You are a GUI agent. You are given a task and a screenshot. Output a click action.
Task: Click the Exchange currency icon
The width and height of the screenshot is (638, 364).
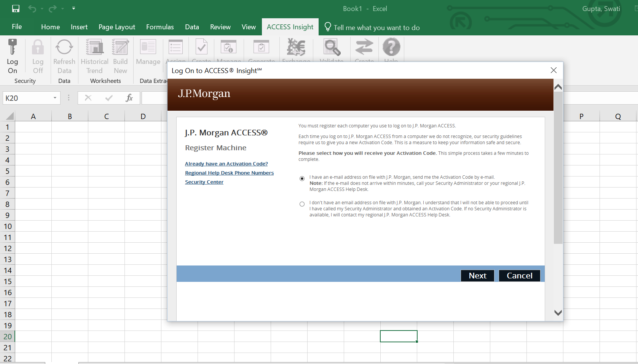coord(296,47)
